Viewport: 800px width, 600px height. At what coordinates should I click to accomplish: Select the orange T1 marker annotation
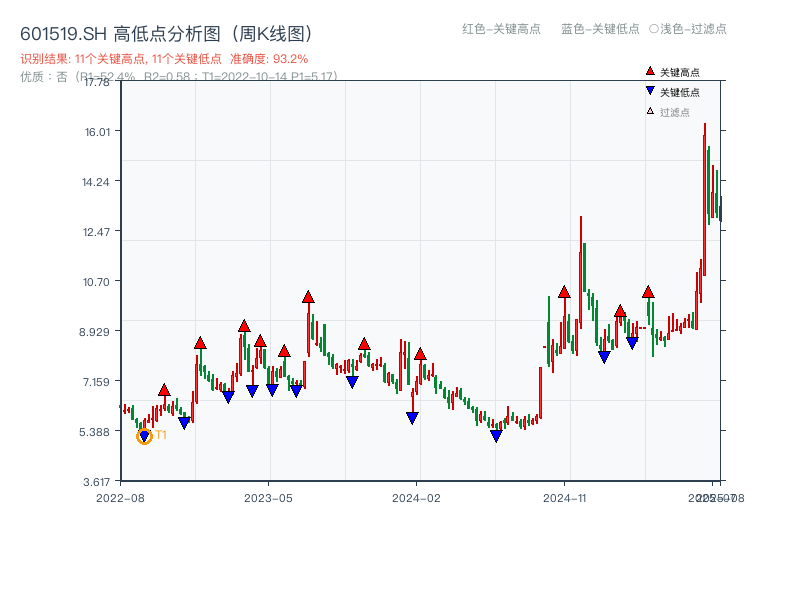tap(143, 436)
